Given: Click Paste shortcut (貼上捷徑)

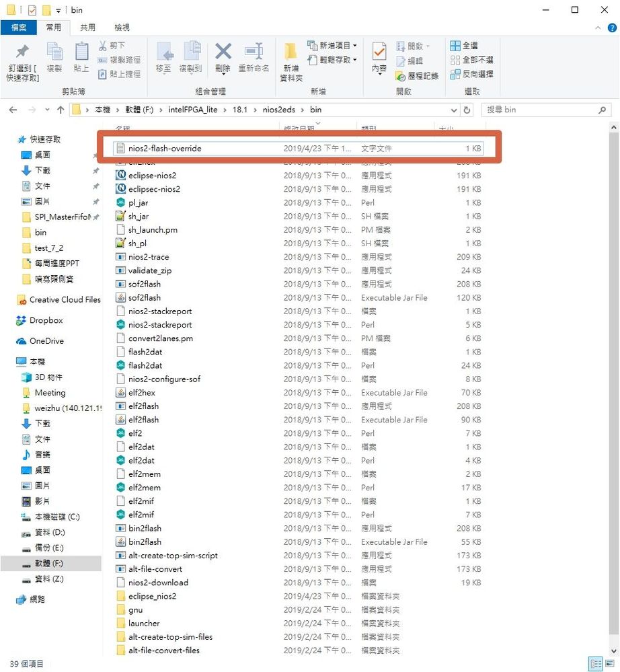Looking at the screenshot, I should point(119,74).
